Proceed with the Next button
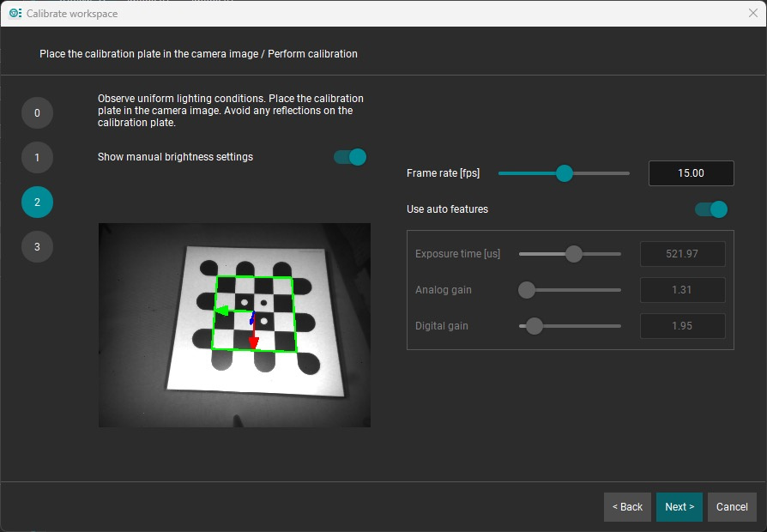767x532 pixels. pos(679,507)
